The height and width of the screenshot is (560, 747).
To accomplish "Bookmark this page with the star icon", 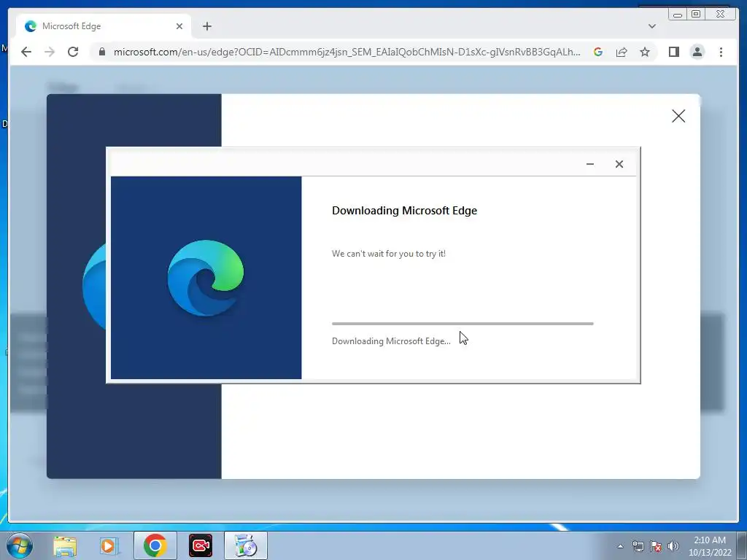I will tap(645, 52).
